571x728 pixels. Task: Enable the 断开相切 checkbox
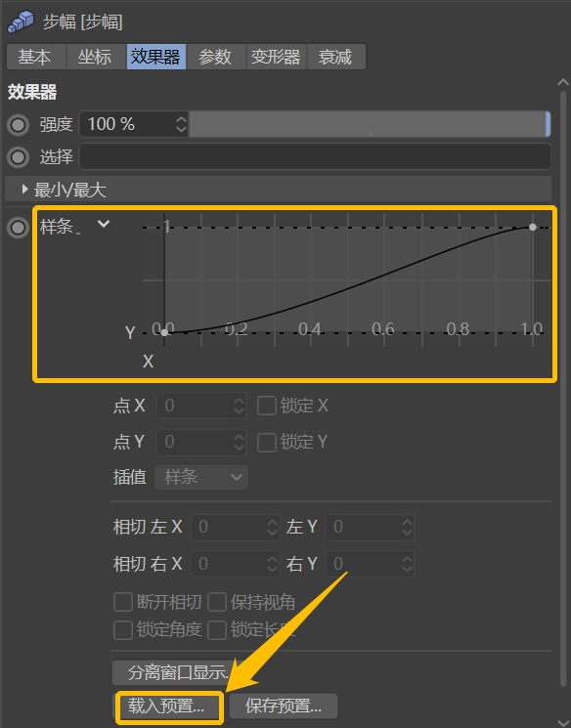click(123, 602)
